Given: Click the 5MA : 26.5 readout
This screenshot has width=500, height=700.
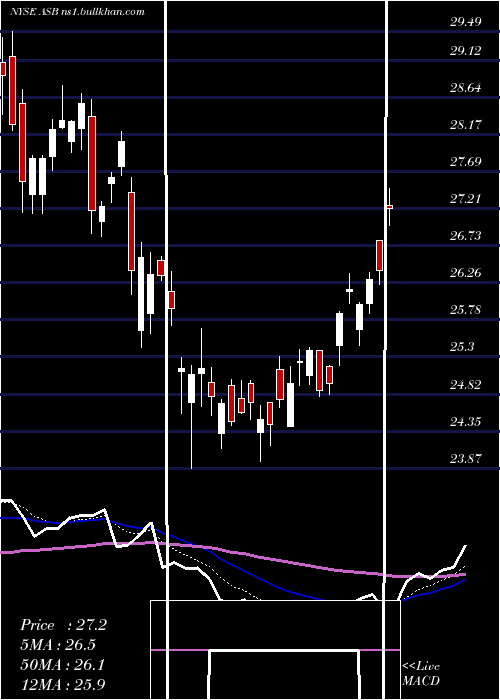Looking at the screenshot, I should (x=58, y=645).
